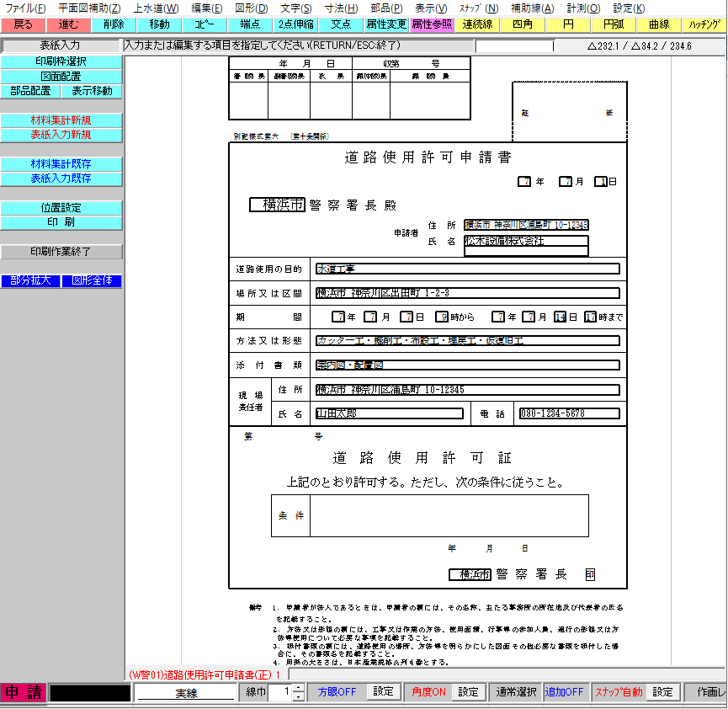Click the red 申請 mode button
Screen dimensions: 728x709
[24, 692]
